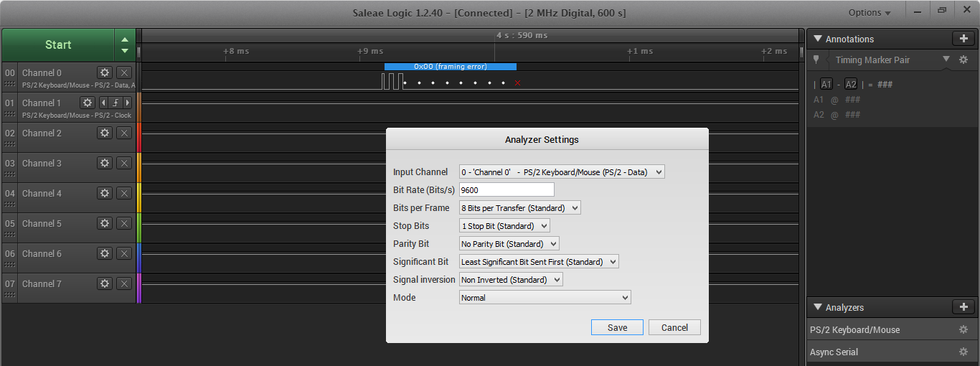
Task: Remove Channel 3 with its X button
Action: 124,163
